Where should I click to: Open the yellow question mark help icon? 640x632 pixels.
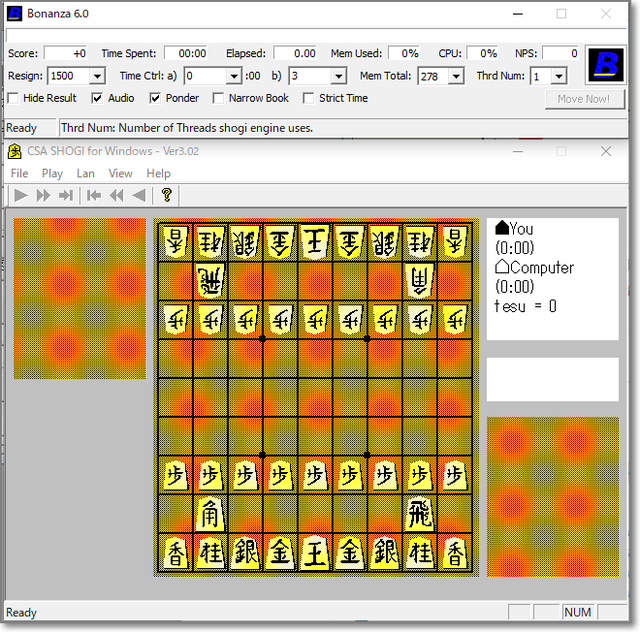click(x=166, y=195)
